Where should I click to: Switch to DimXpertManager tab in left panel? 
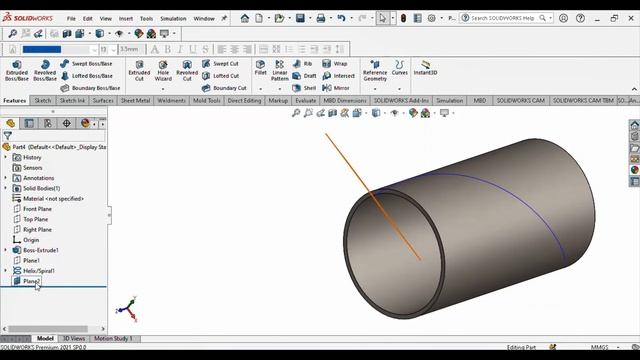(x=67, y=123)
